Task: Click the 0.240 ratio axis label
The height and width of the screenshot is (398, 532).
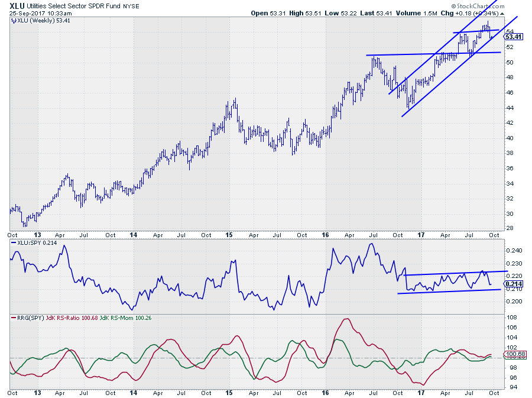Action: [x=514, y=251]
